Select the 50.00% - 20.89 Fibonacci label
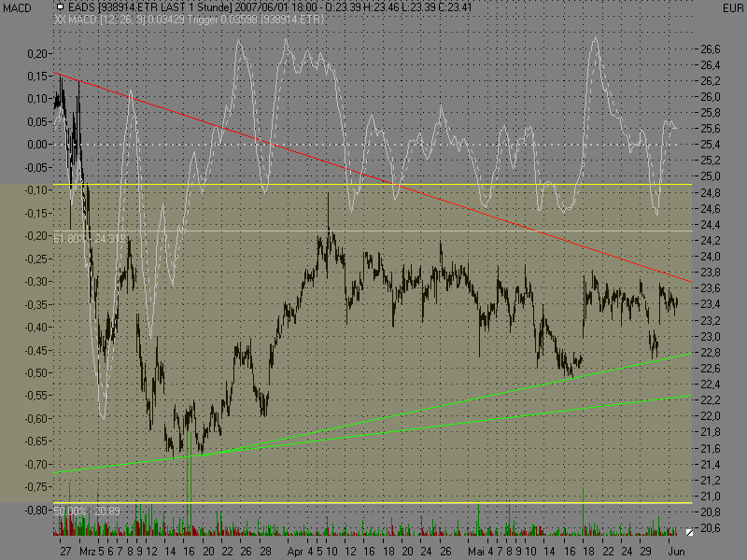This screenshot has width=747, height=560. [87, 511]
